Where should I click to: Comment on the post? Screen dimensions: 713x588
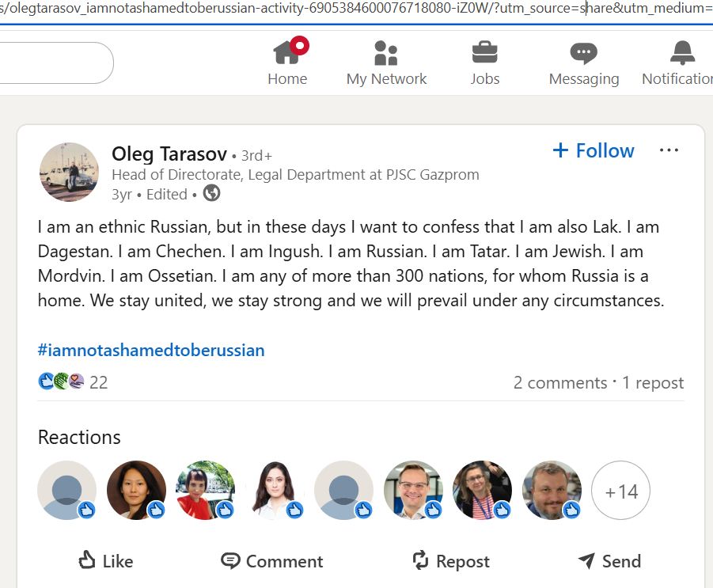[x=271, y=561]
